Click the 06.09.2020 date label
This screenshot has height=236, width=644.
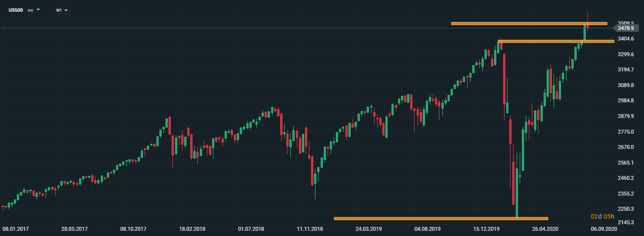604,229
